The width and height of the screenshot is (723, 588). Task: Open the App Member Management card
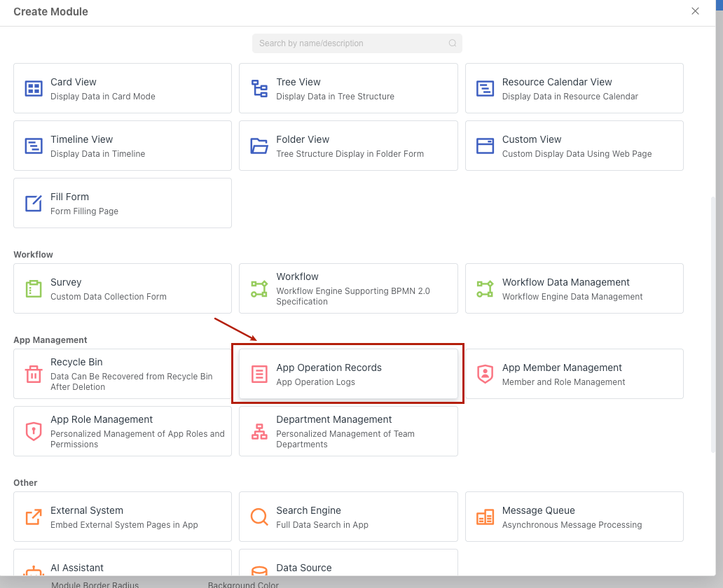[574, 374]
